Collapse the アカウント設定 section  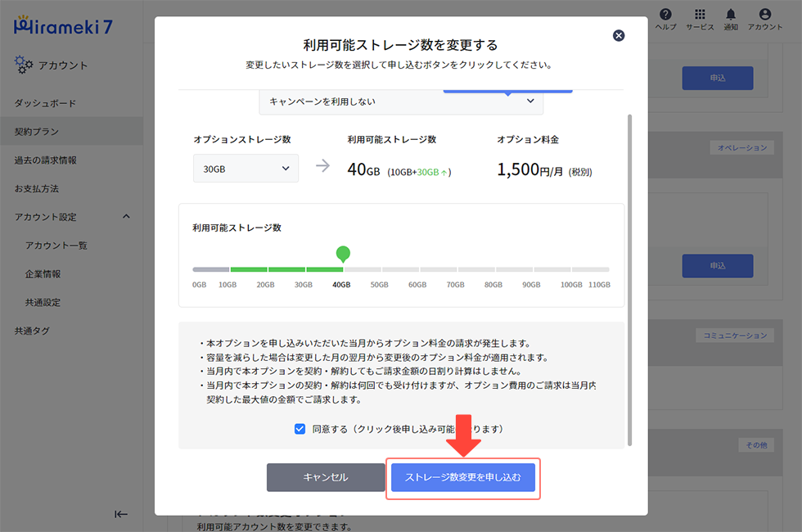(126, 216)
